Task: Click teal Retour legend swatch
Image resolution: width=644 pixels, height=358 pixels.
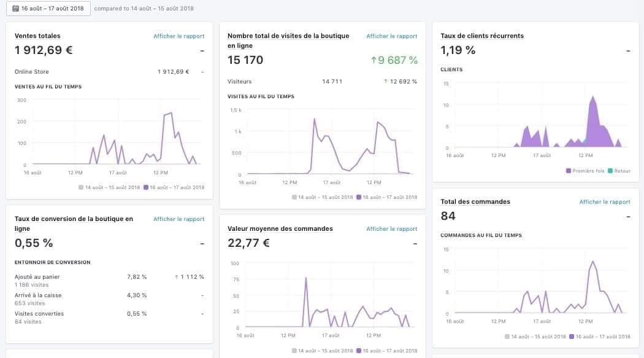Action: pos(610,171)
